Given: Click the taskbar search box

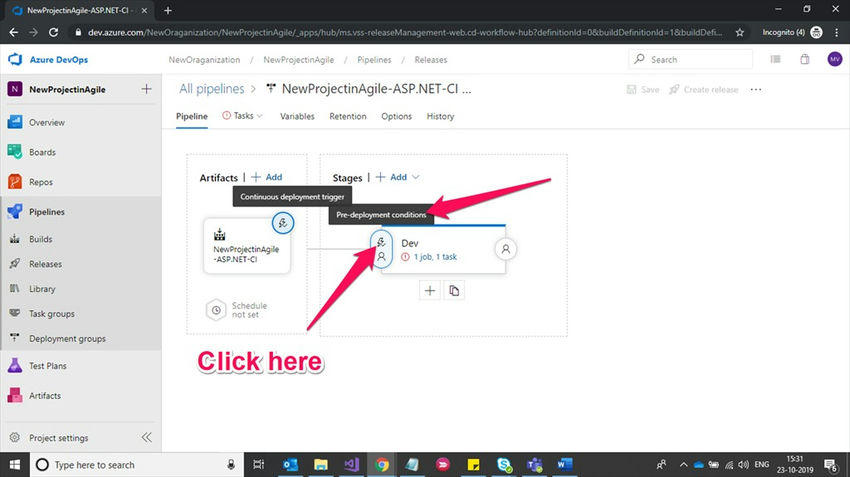Looking at the screenshot, I should tap(137, 465).
